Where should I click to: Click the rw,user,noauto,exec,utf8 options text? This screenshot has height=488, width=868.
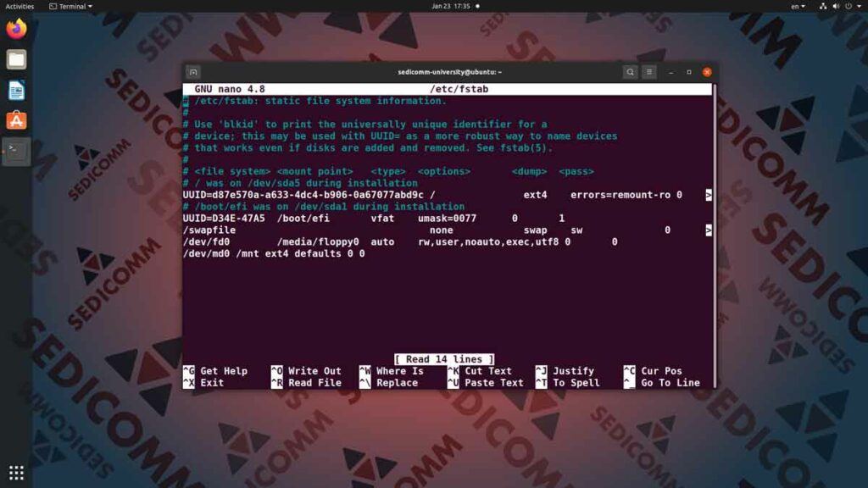tap(488, 241)
